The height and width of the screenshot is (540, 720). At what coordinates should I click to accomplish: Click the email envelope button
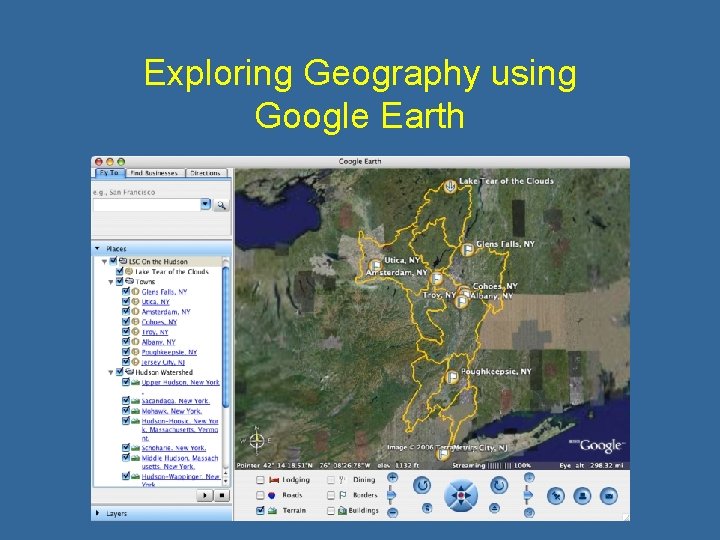609,496
